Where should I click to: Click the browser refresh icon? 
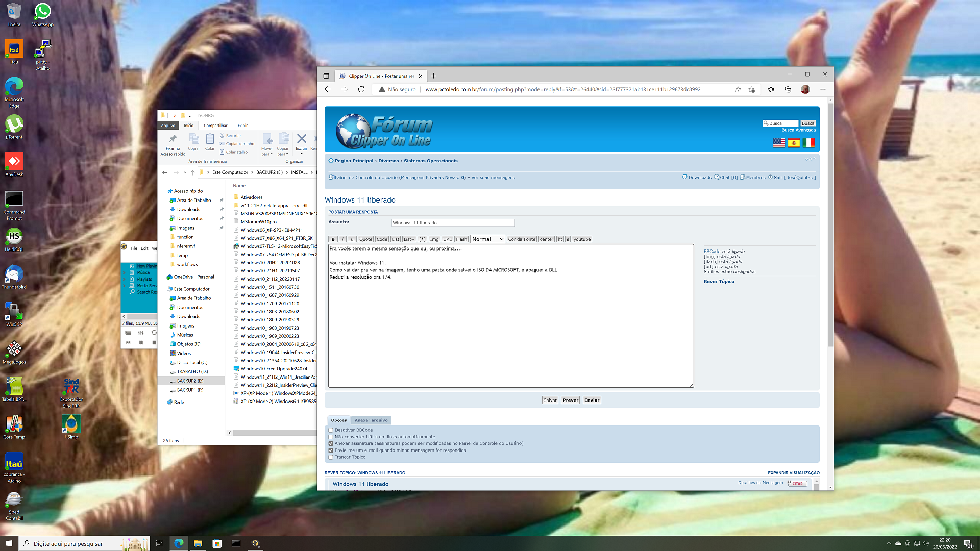[361, 89]
